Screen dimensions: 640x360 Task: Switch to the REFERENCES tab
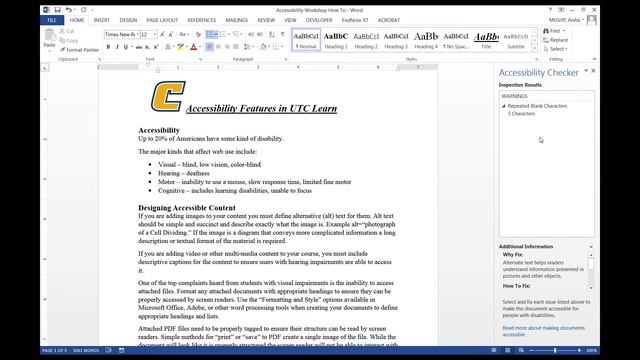click(x=202, y=20)
